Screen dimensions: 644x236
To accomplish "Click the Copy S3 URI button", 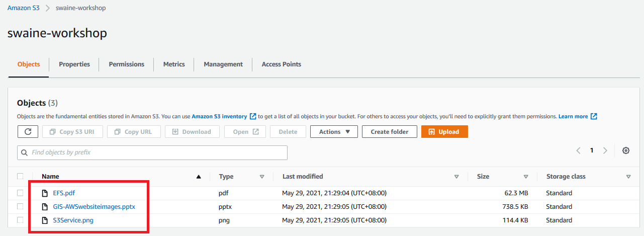I will click(x=72, y=132).
